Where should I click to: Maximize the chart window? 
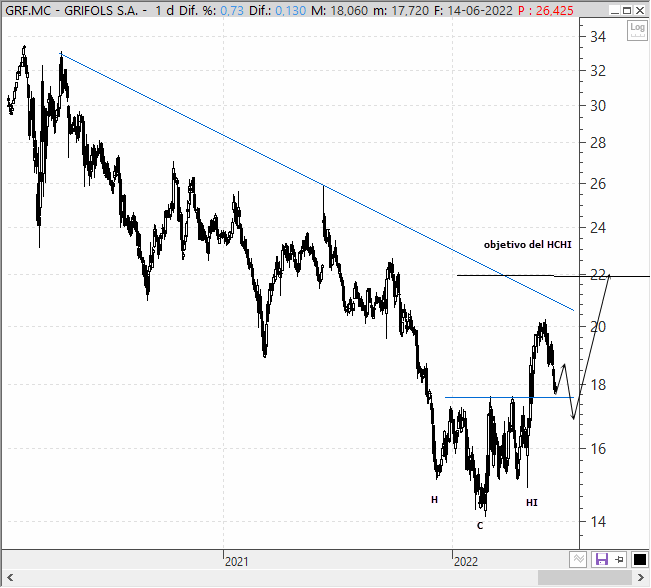point(627,10)
